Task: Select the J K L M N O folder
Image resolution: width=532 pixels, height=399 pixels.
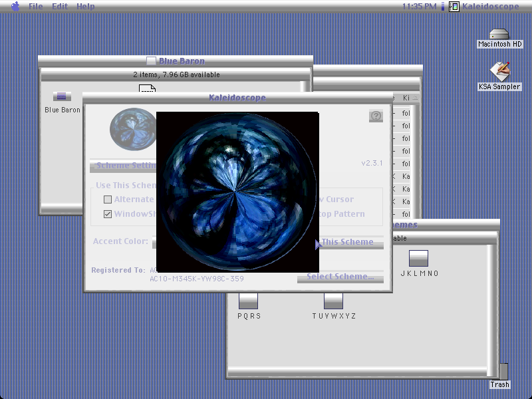Action: (419, 258)
